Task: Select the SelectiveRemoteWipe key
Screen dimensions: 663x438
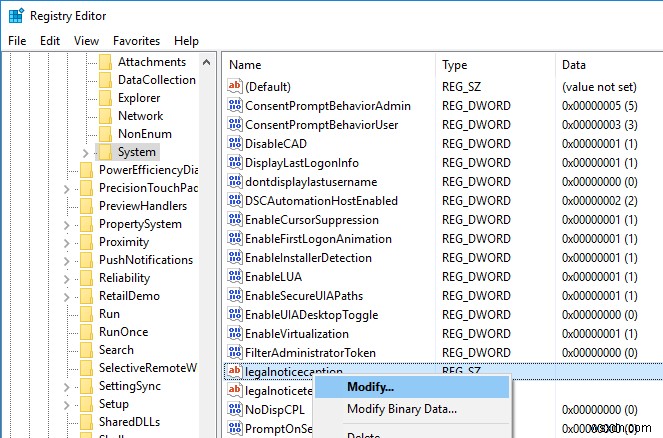Action: point(148,368)
